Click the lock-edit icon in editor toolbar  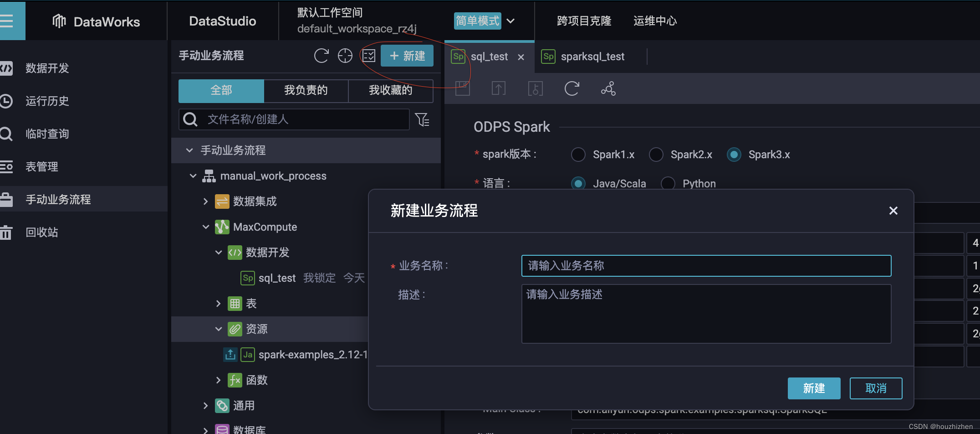535,88
